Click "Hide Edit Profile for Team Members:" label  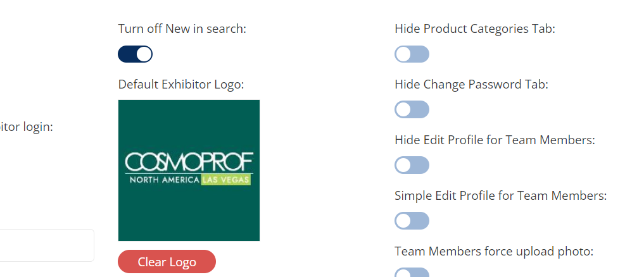tap(495, 140)
